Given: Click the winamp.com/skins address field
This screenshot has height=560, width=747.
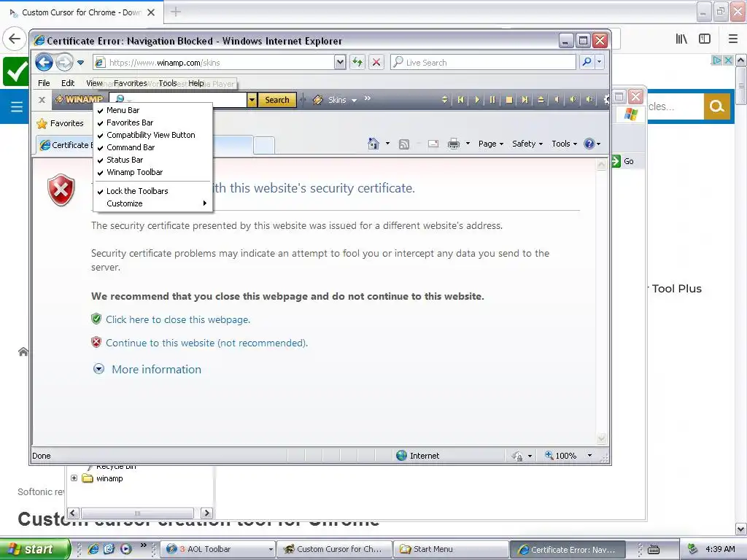Looking at the screenshot, I should point(214,63).
